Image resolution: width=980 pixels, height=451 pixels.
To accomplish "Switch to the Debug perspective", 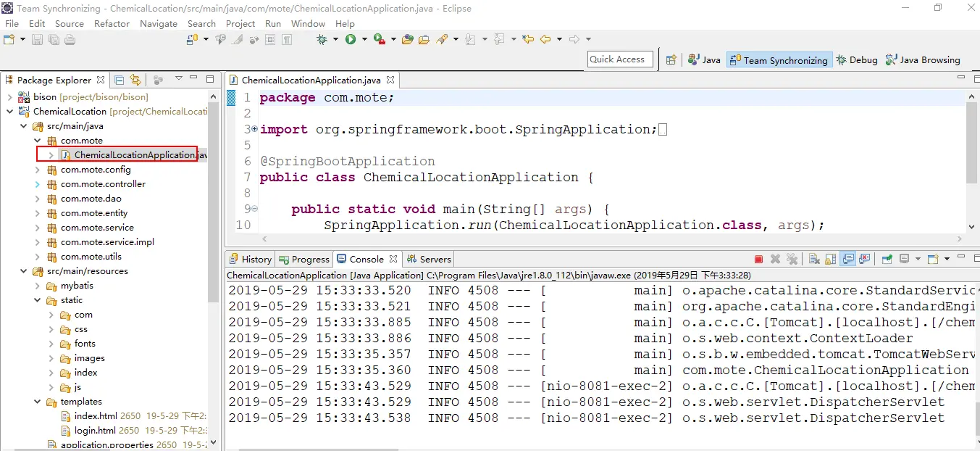I will (x=856, y=60).
